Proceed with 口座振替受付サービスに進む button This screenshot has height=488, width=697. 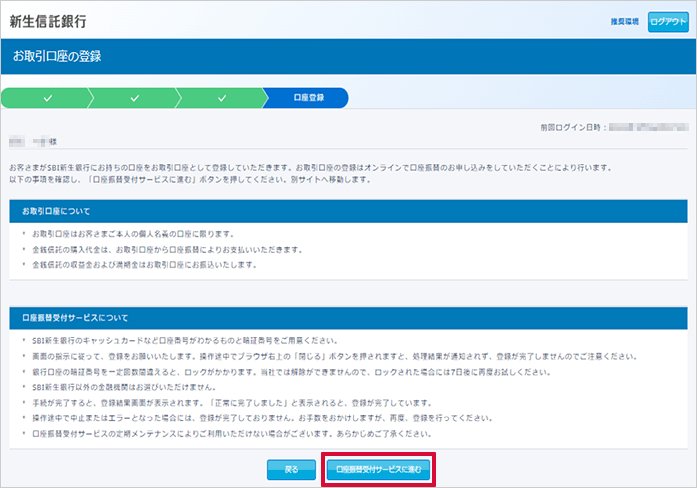379,468
